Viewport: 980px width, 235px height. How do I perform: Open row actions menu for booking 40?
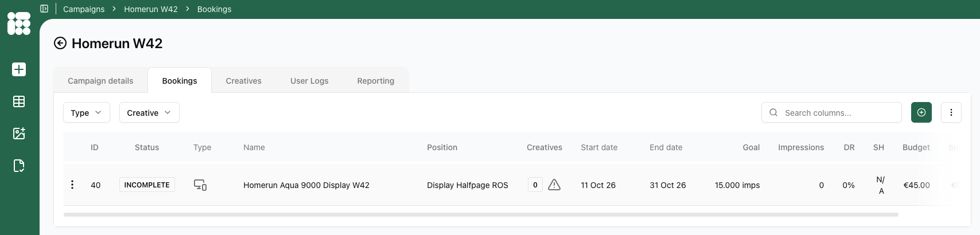72,185
